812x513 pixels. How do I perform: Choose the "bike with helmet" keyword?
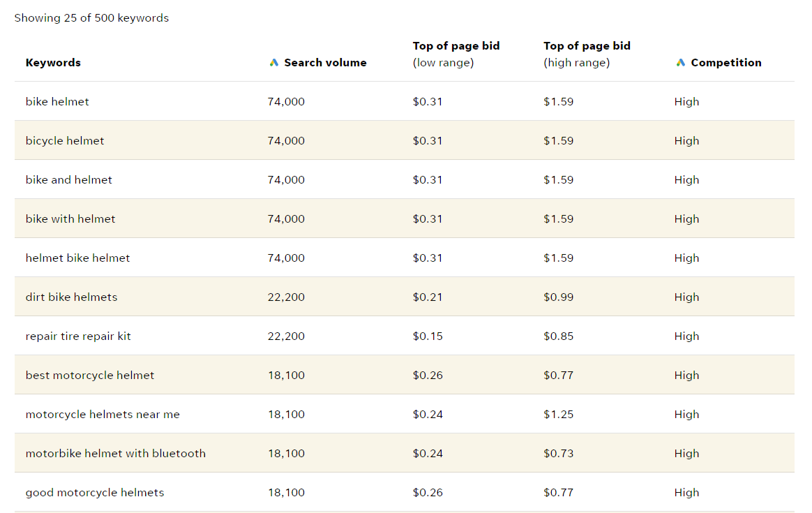coord(70,219)
